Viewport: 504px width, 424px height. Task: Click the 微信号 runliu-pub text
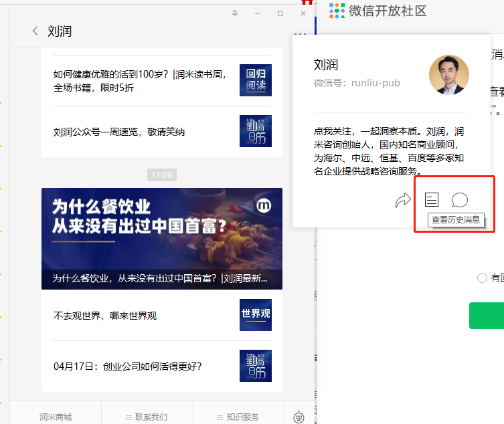[357, 83]
